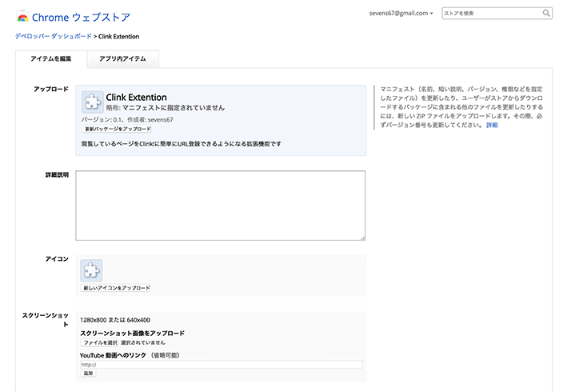Click the 1280x800 または 640x400 size text
The height and width of the screenshot is (392, 571).
pos(115,320)
